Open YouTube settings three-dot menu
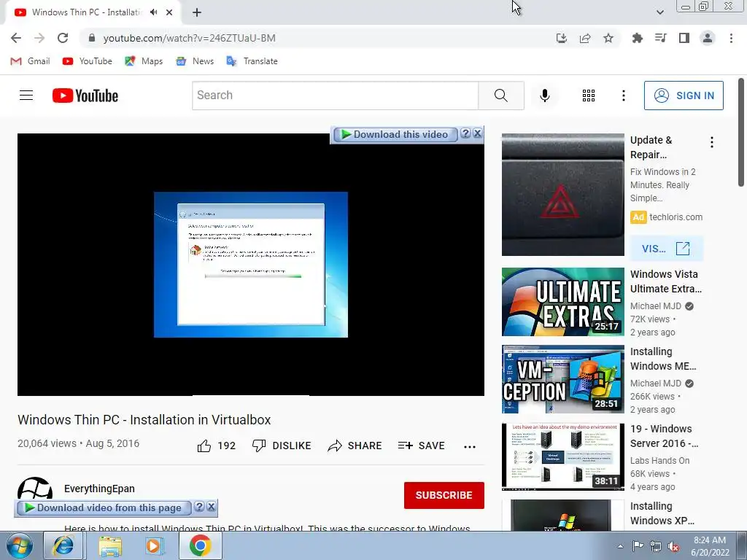Viewport: 747px width, 560px height. click(623, 96)
